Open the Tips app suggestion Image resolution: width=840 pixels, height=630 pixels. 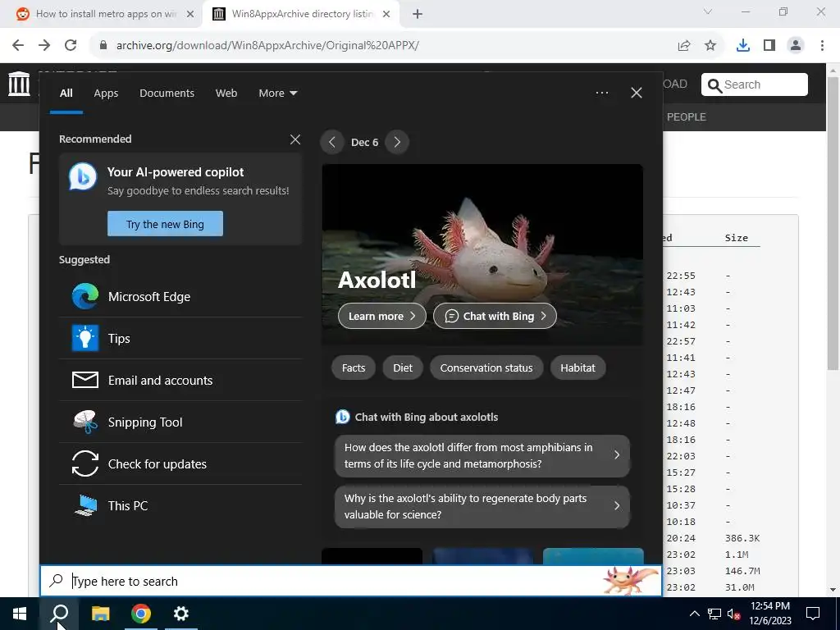click(x=180, y=338)
